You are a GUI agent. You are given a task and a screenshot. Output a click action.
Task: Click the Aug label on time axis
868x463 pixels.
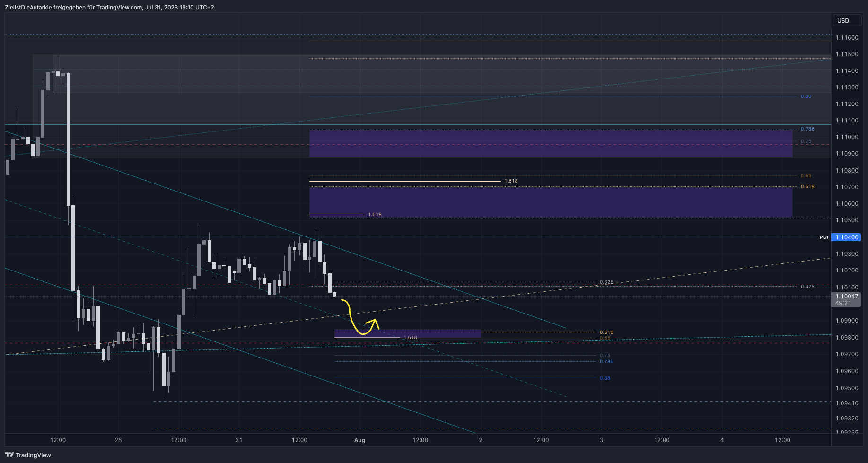tap(360, 440)
